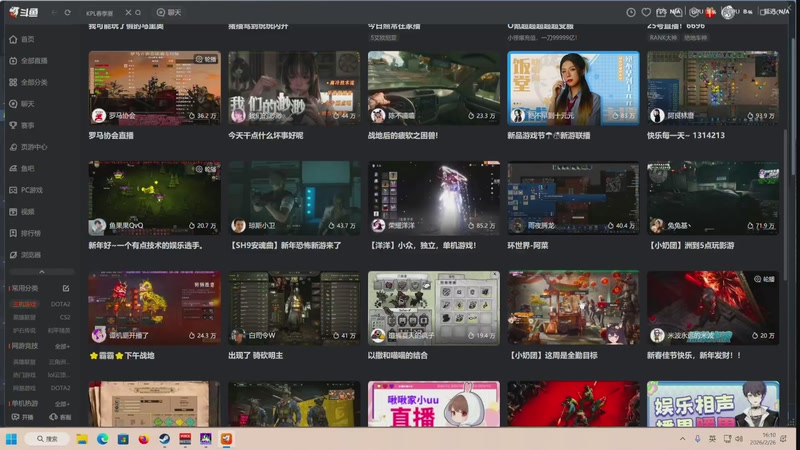Screen dimensions: 800x450
Task: Click the page vertical scrollbar
Action: [x=786, y=204]
